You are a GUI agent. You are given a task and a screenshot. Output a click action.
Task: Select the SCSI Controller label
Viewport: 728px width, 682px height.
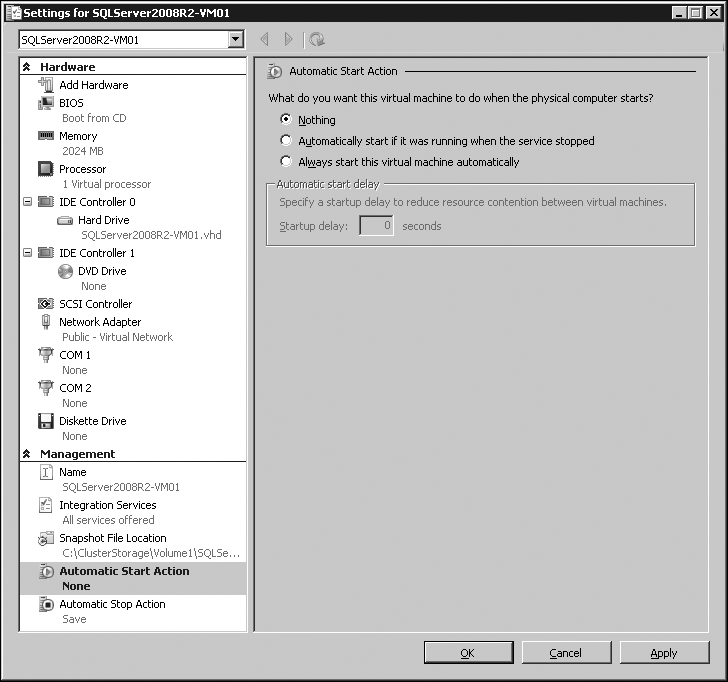[96, 304]
